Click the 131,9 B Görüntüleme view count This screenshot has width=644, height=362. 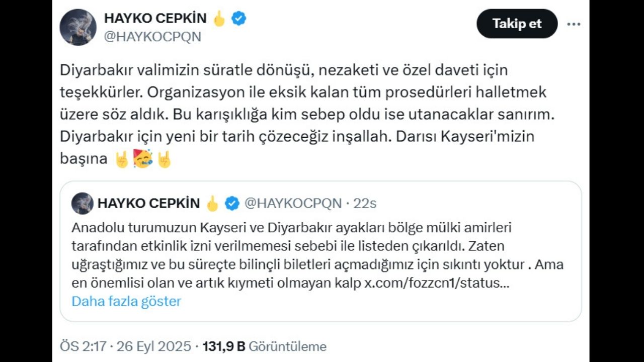(264, 346)
